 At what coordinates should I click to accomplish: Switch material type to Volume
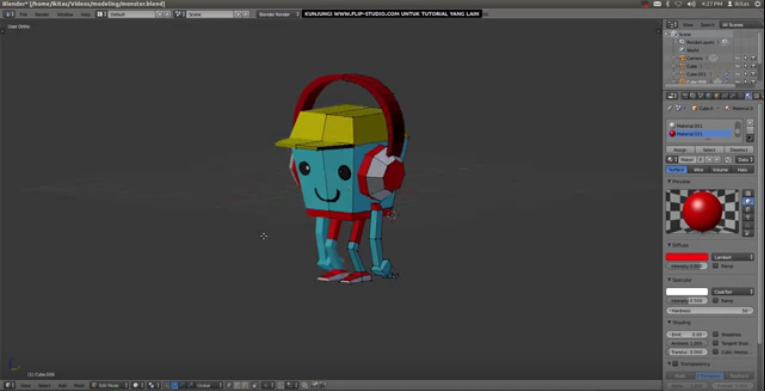point(720,169)
